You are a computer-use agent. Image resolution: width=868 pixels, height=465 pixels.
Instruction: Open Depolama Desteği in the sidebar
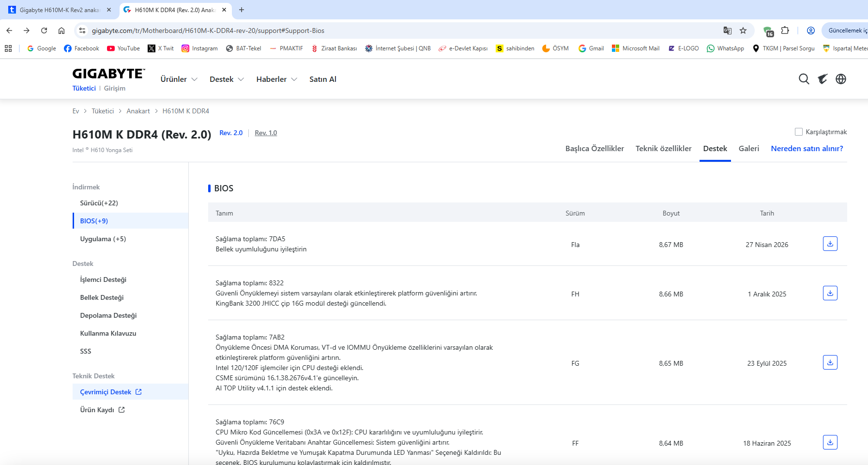108,315
